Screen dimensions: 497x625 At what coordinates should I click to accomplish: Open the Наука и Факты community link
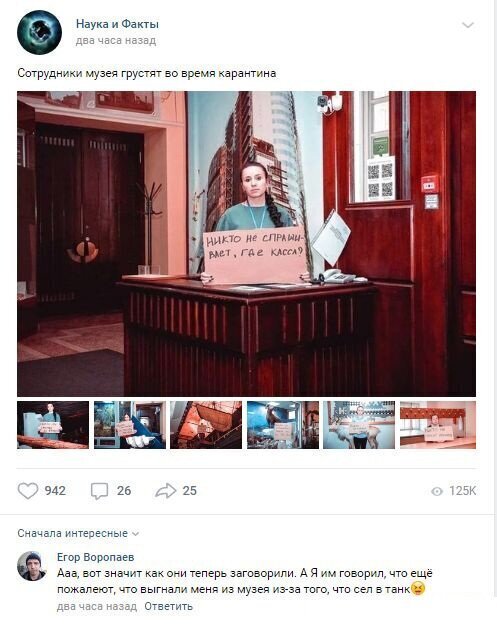[117, 24]
